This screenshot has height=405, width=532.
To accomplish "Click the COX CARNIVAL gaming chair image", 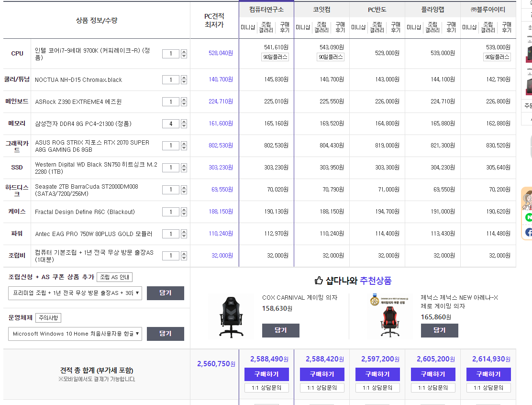I will click(232, 315).
